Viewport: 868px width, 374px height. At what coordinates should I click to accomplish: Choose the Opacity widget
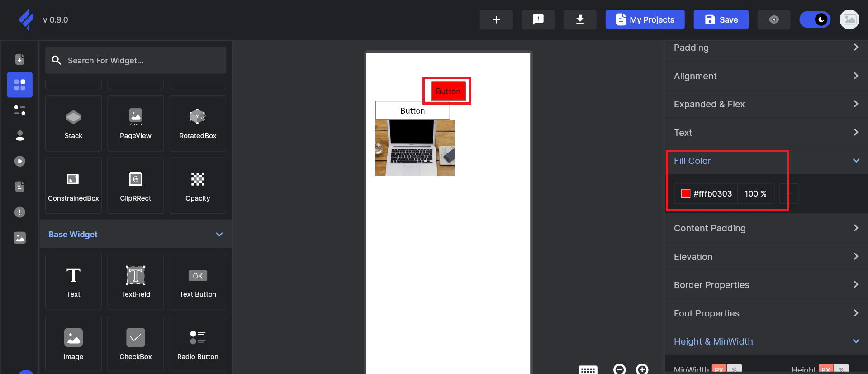tap(198, 186)
